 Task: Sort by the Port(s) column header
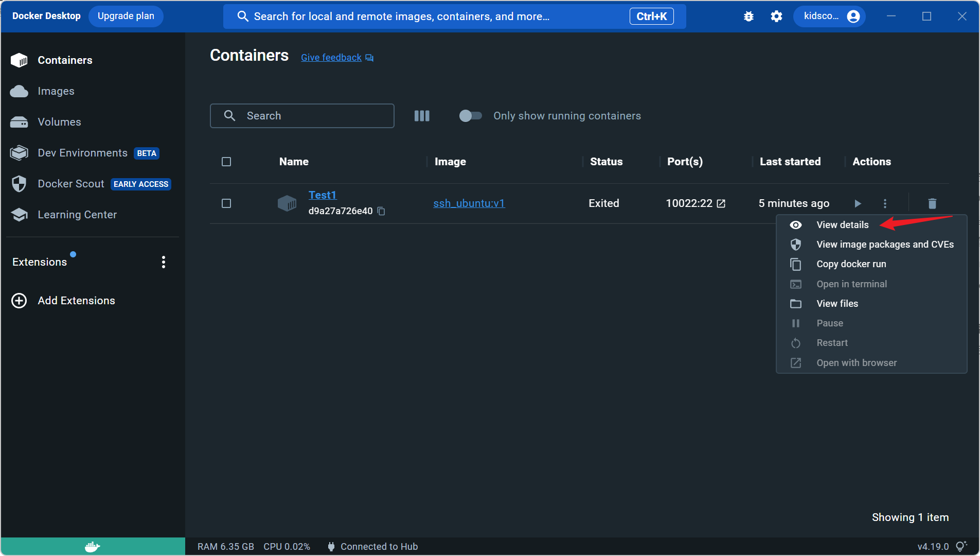click(x=685, y=162)
